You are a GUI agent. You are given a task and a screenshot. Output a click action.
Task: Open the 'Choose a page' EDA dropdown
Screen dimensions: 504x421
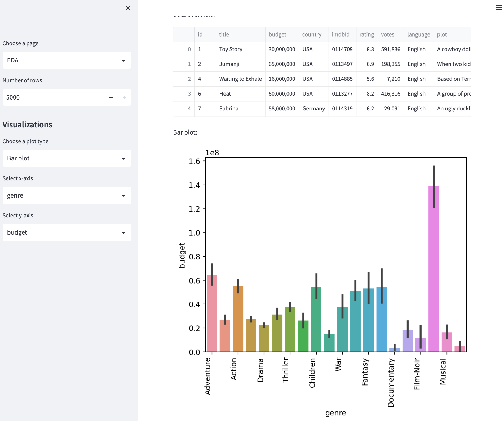click(x=67, y=60)
